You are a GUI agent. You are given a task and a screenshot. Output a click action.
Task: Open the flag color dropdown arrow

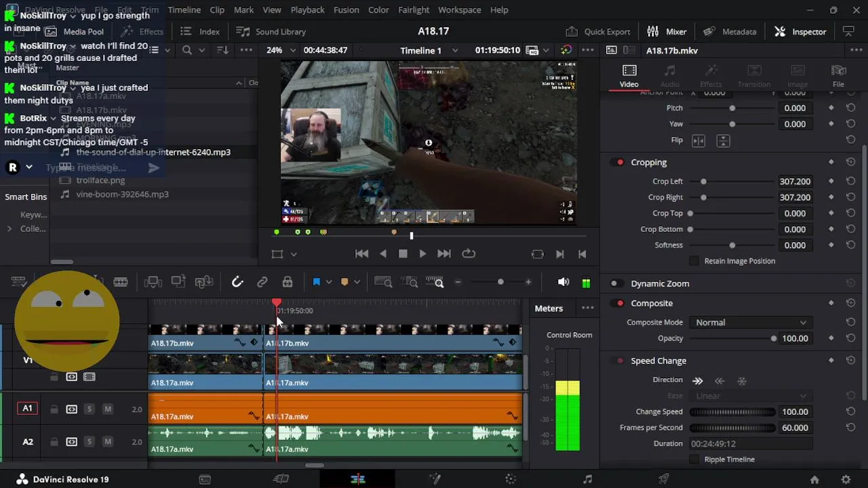[329, 282]
